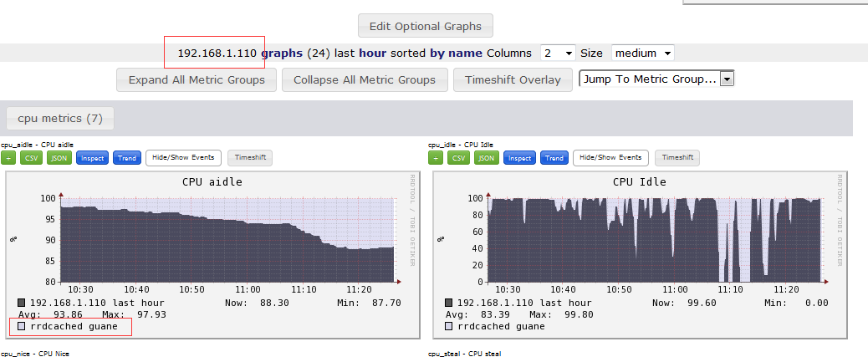Export the CPU Idle graph as CSV

tap(459, 158)
